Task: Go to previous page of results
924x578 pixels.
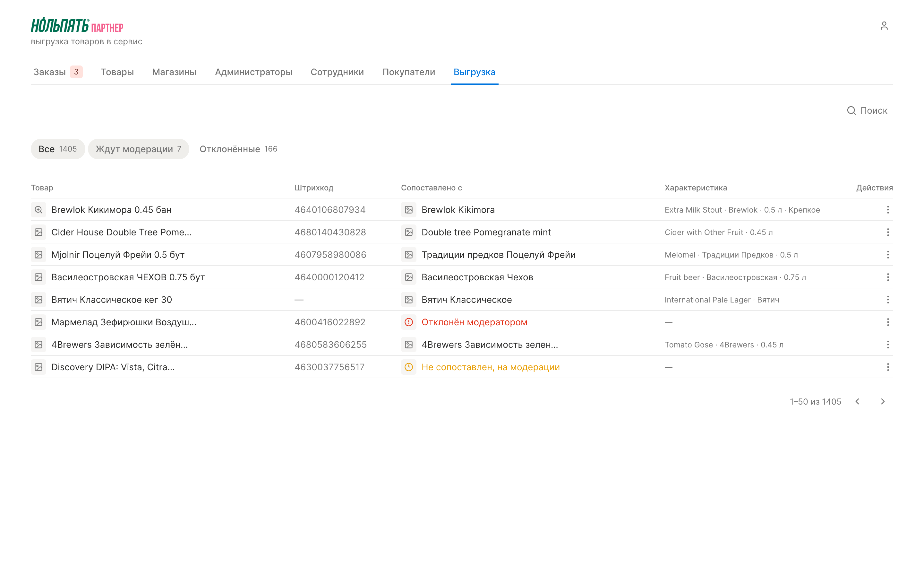Action: click(x=857, y=401)
